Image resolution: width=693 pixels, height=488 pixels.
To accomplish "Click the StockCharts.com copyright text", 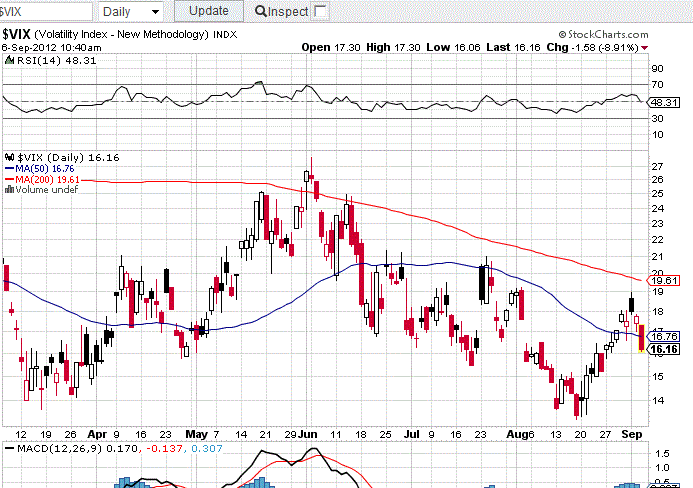I will pyautogui.click(x=603, y=34).
